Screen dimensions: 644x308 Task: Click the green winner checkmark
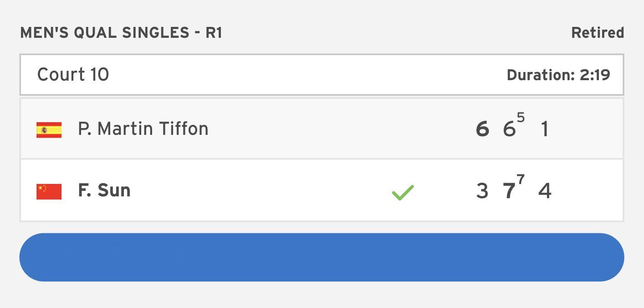pyautogui.click(x=403, y=192)
